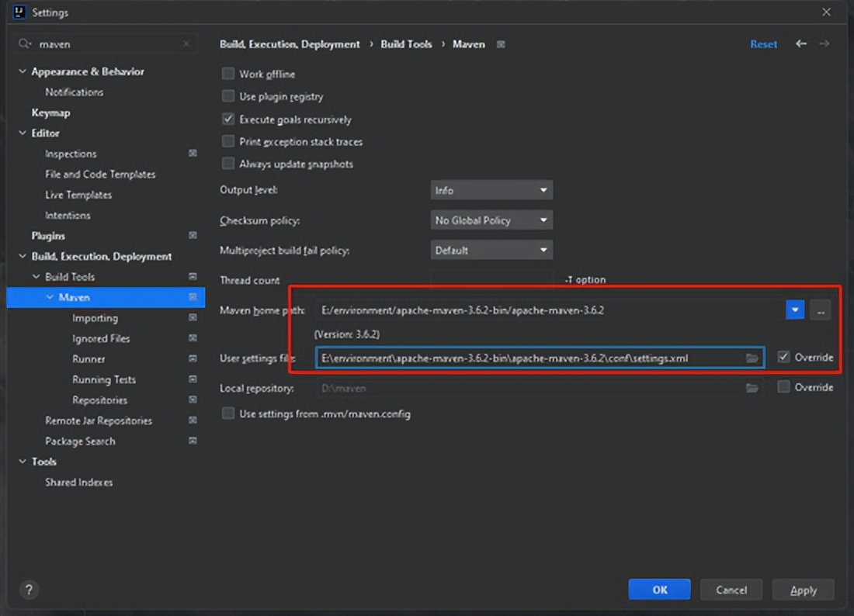
Task: Collapse the Build Tools node
Action: (x=36, y=276)
